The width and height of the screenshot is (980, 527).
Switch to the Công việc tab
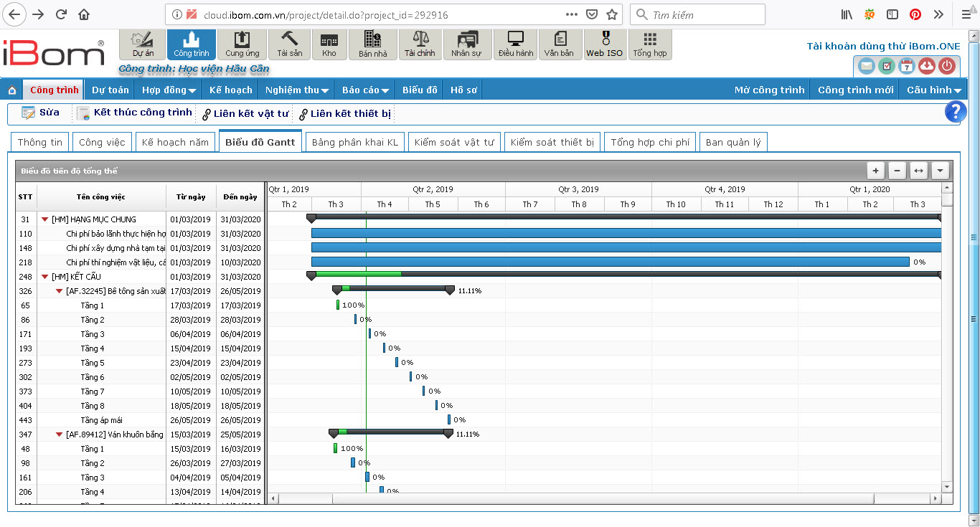102,142
